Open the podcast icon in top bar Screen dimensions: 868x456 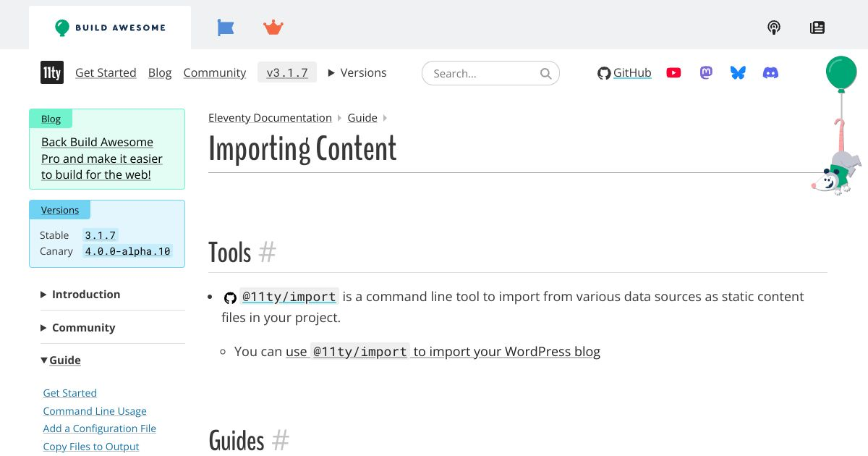coord(774,28)
